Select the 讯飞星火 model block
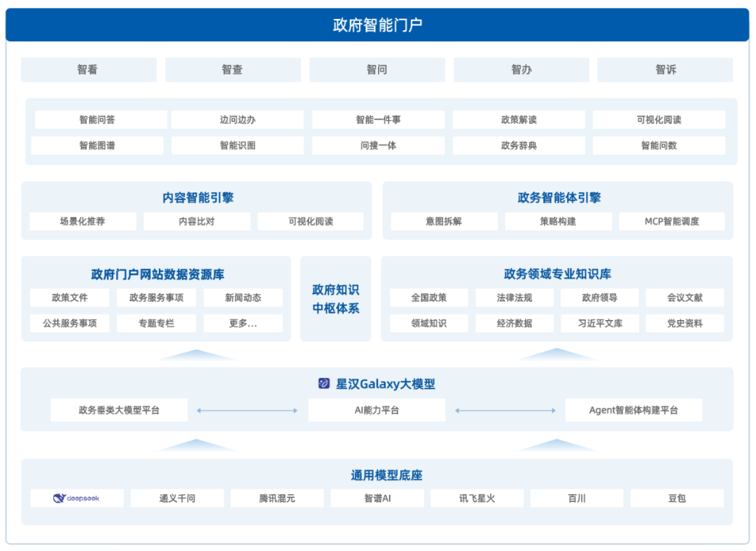 [x=477, y=498]
